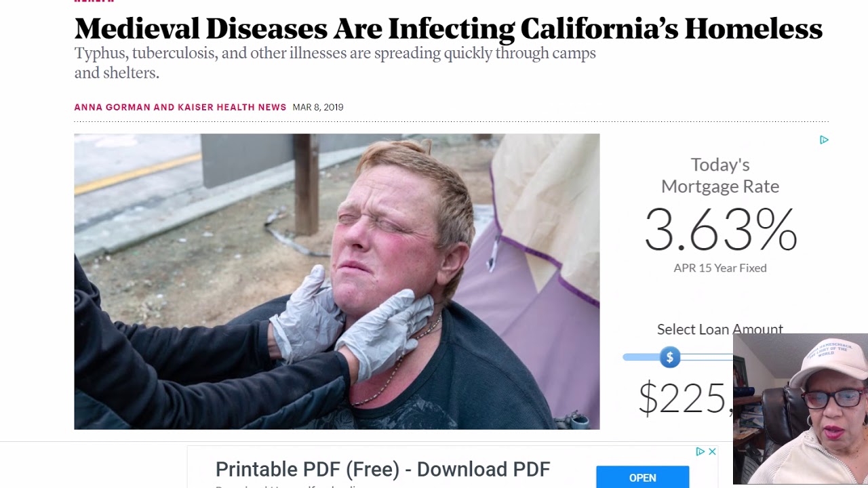Click the article photo of the patient exam
The height and width of the screenshot is (488, 868).
tap(336, 281)
